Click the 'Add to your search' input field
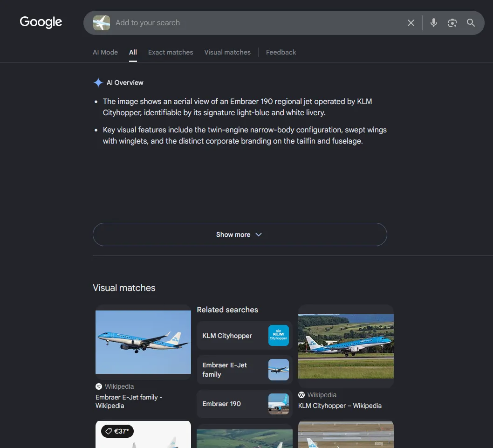Image resolution: width=493 pixels, height=448 pixels. point(258,23)
